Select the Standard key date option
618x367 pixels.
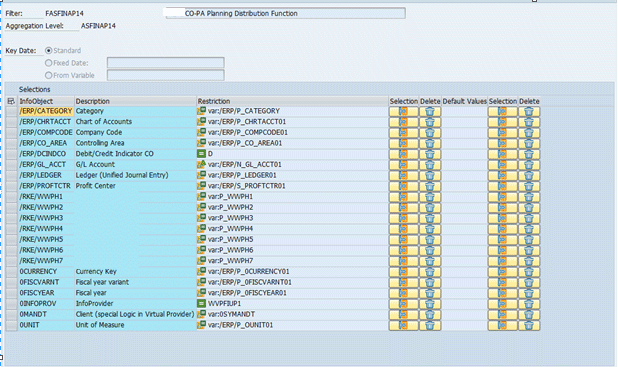pos(48,50)
